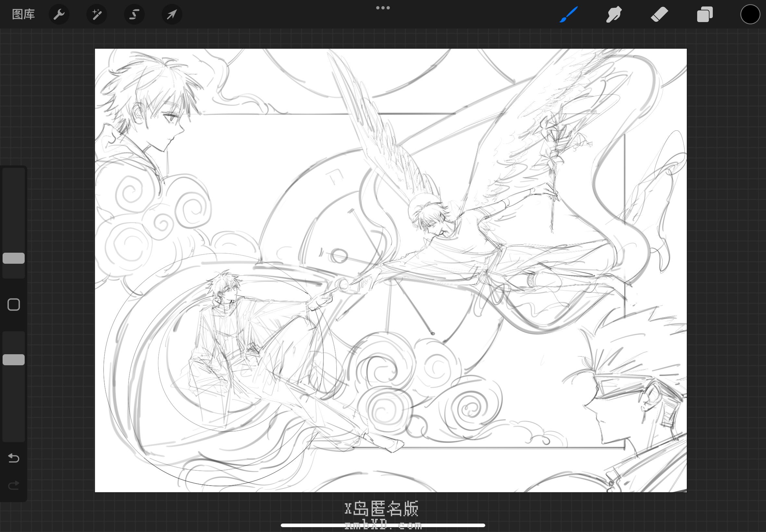Open the black color picker circle

pyautogui.click(x=750, y=14)
